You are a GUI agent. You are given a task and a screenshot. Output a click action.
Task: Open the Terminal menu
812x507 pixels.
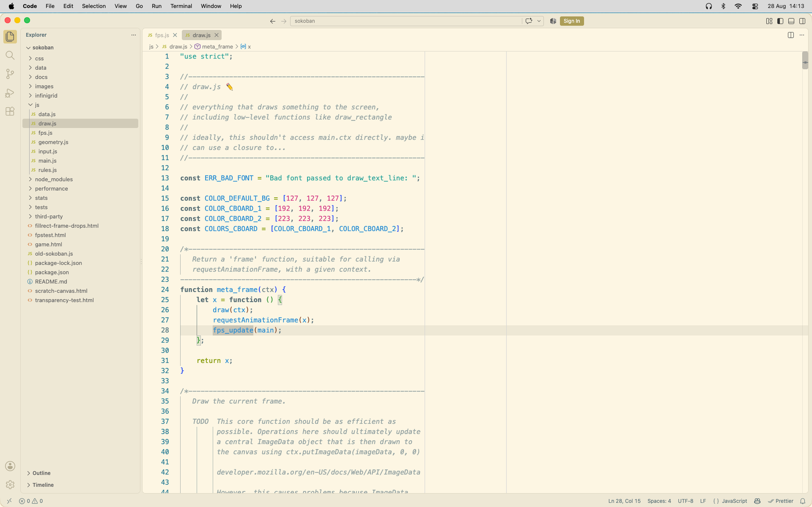181,6
